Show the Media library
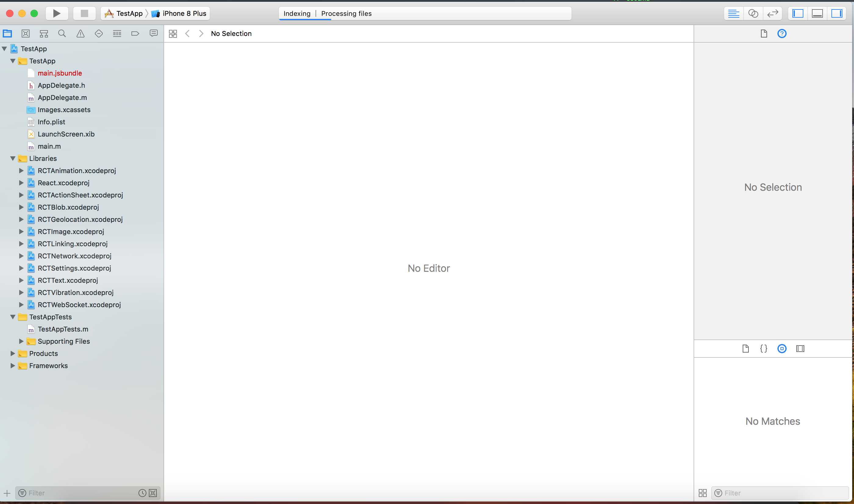 pos(800,349)
